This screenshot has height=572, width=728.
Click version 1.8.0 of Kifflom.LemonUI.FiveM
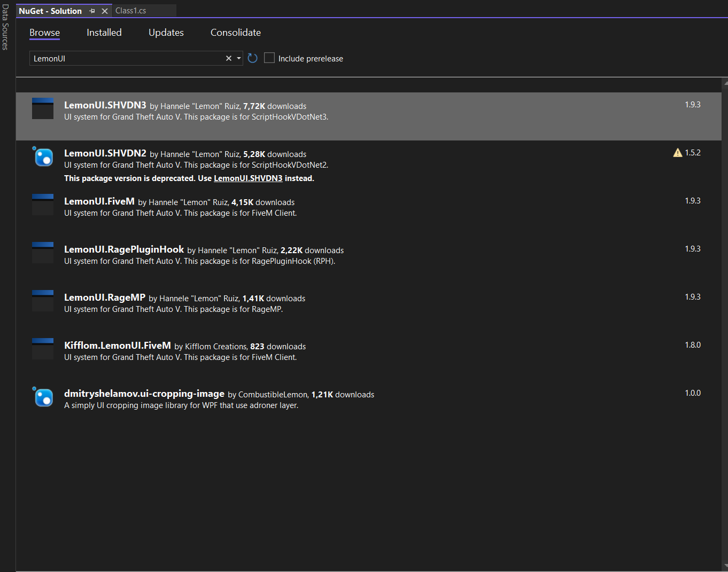pyautogui.click(x=693, y=345)
